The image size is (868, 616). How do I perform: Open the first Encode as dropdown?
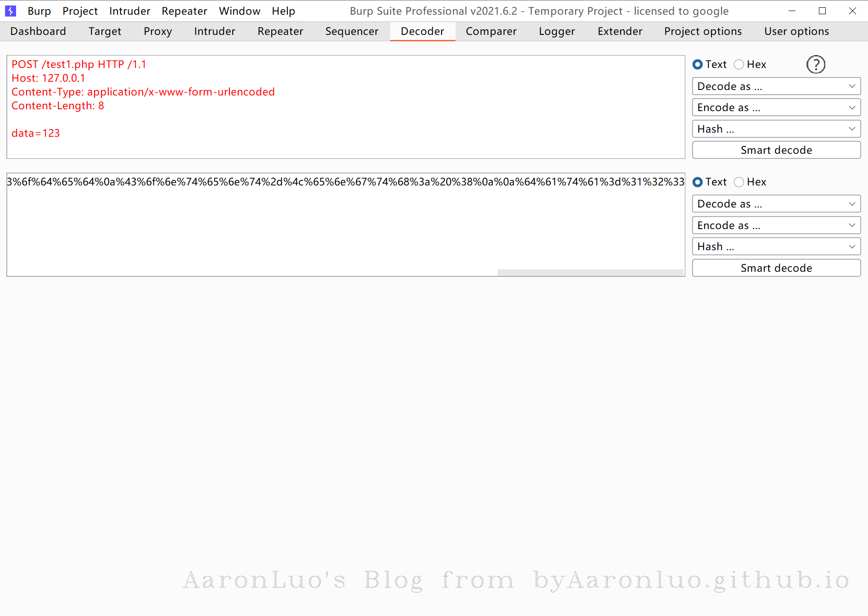tap(776, 107)
